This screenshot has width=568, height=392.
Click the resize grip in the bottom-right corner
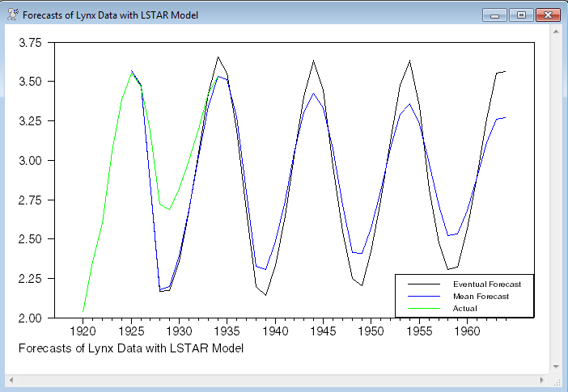pos(557,380)
